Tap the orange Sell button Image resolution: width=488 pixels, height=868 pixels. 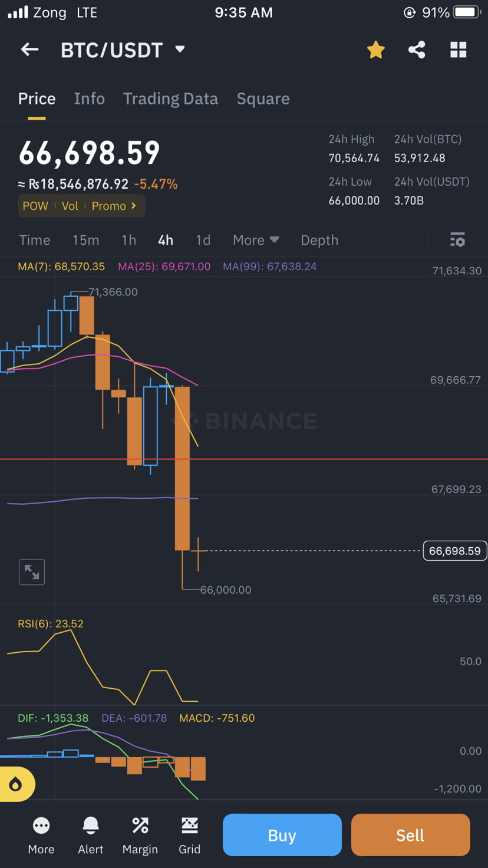410,835
